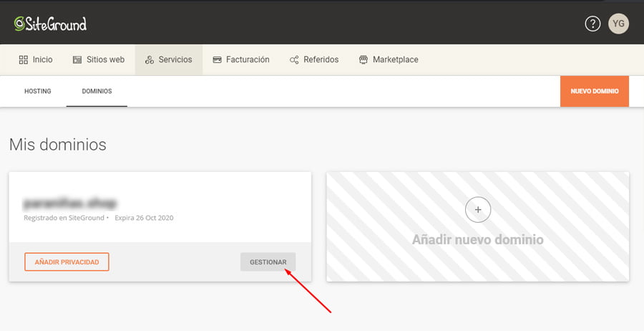644x331 pixels.
Task: Open the YG user avatar menu
Action: tap(618, 24)
